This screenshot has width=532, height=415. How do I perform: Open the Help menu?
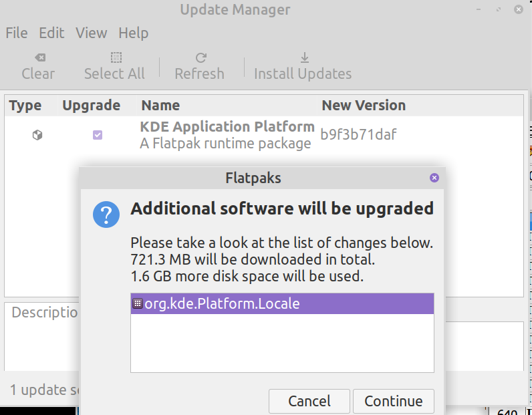pyautogui.click(x=133, y=33)
